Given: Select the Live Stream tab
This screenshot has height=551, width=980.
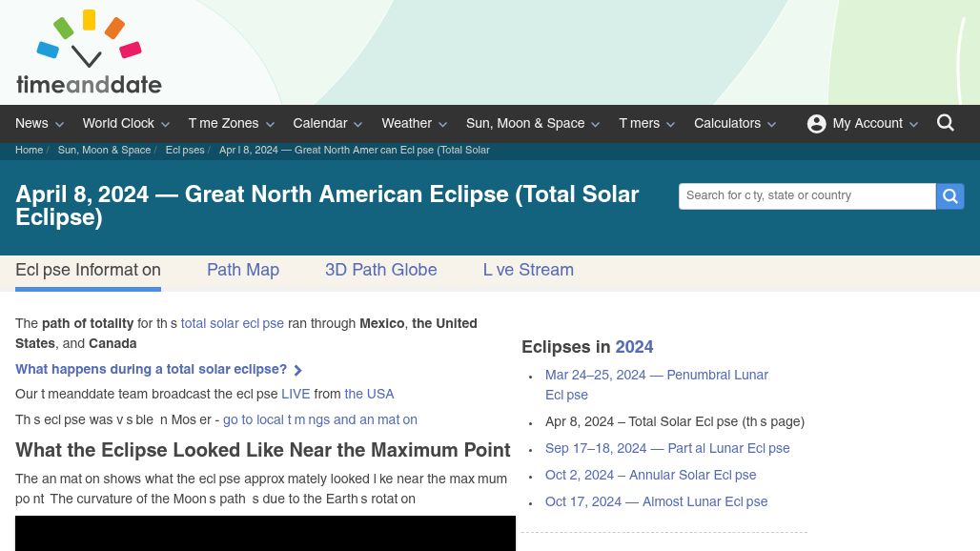Looking at the screenshot, I should [528, 271].
